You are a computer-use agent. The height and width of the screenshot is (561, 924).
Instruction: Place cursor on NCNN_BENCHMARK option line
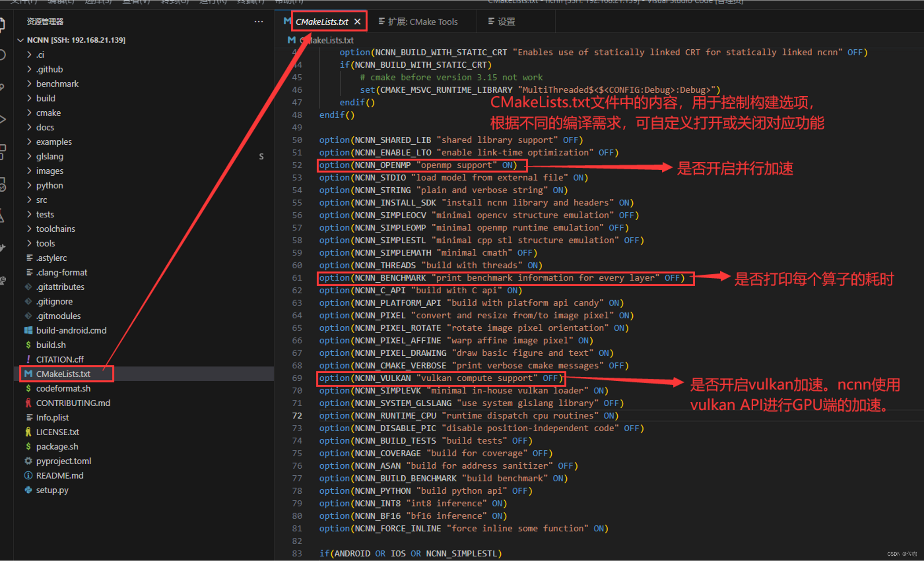[x=502, y=278]
